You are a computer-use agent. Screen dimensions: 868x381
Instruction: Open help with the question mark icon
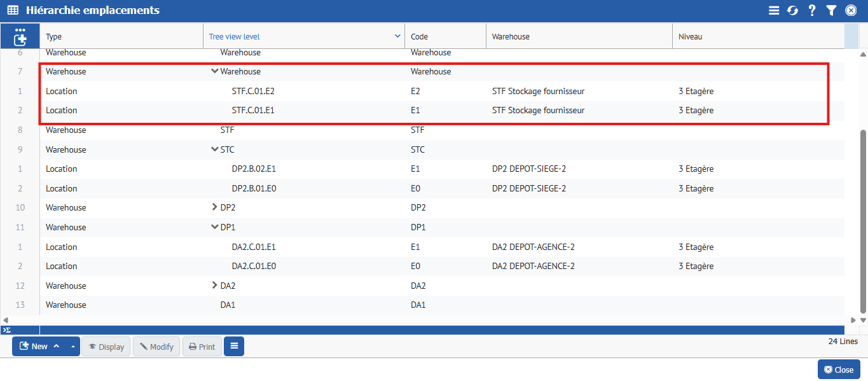(812, 10)
